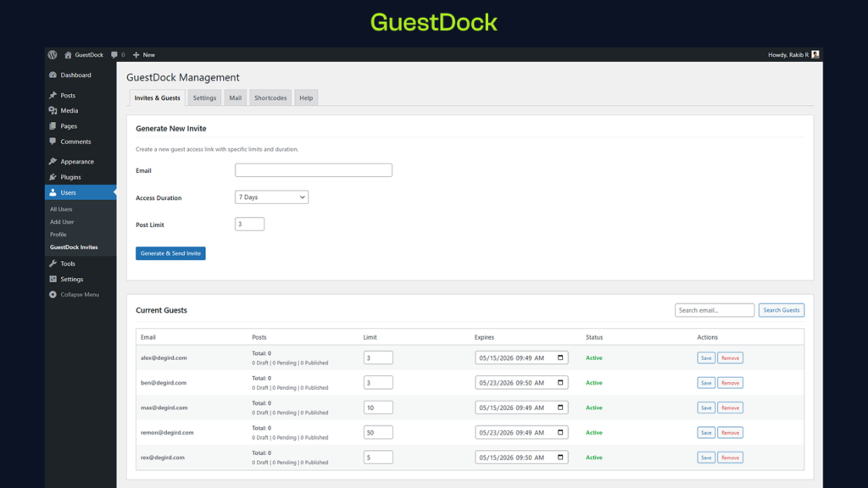This screenshot has height=488, width=868.
Task: Click the Search Guests button
Action: [781, 310]
